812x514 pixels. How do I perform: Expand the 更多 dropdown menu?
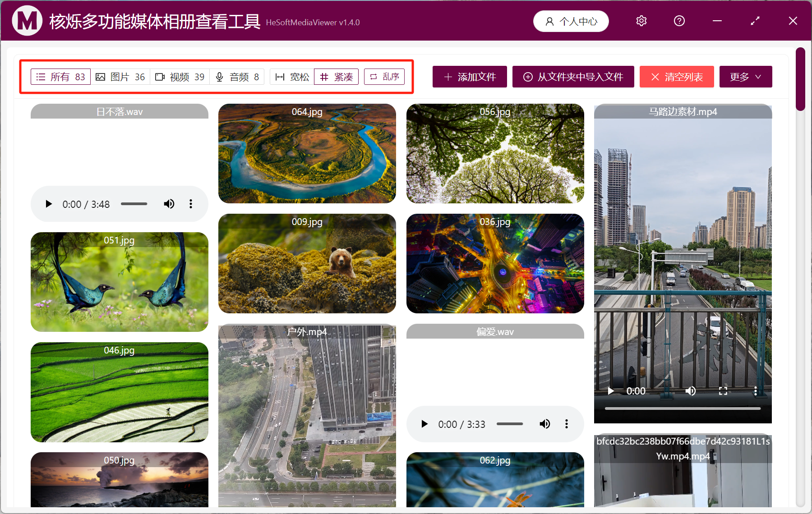click(745, 77)
